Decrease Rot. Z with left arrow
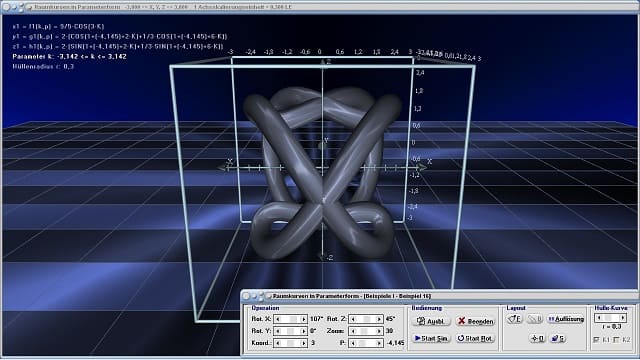 tap(353, 319)
